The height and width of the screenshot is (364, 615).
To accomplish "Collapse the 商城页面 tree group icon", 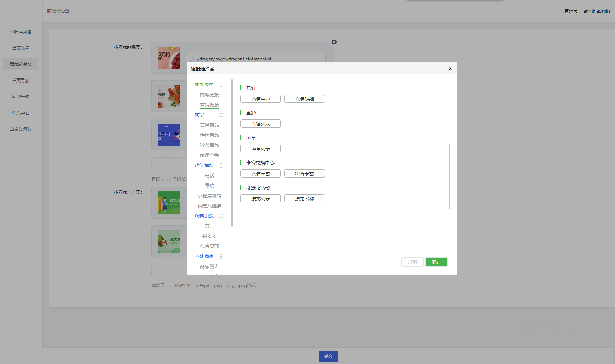I will (x=221, y=85).
